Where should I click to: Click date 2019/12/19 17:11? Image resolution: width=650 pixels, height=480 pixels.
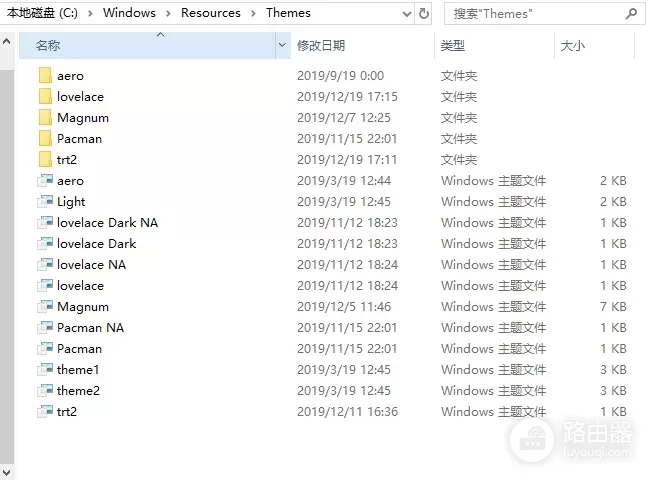(347, 160)
